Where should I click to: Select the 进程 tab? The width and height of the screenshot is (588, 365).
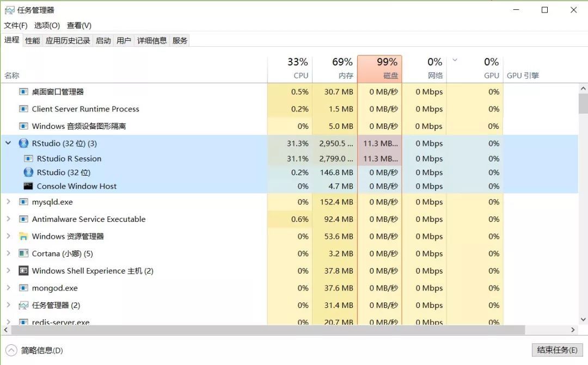point(11,40)
